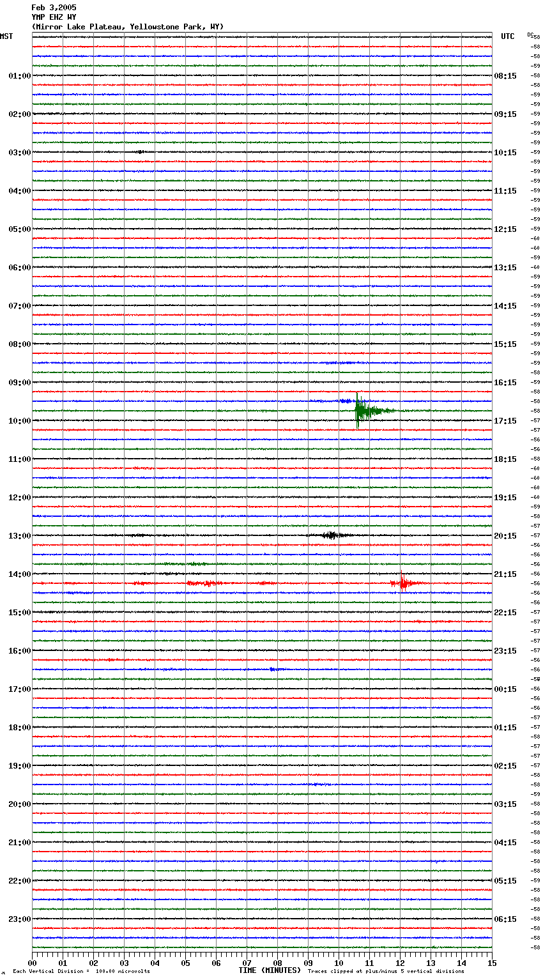Click the small black blip on the 03:00 MST trace
The width and height of the screenshot is (543, 980).
(x=140, y=152)
